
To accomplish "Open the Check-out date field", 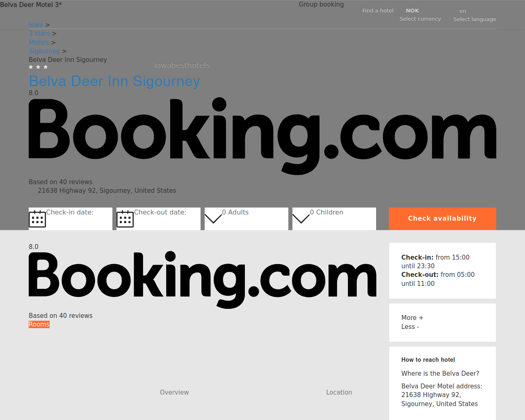I will click(x=158, y=219).
